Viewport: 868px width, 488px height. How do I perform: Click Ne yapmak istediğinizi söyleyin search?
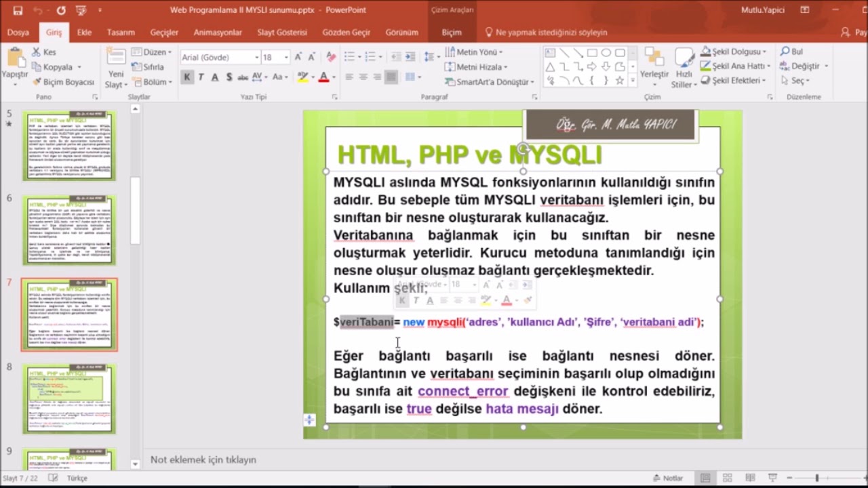pyautogui.click(x=546, y=32)
